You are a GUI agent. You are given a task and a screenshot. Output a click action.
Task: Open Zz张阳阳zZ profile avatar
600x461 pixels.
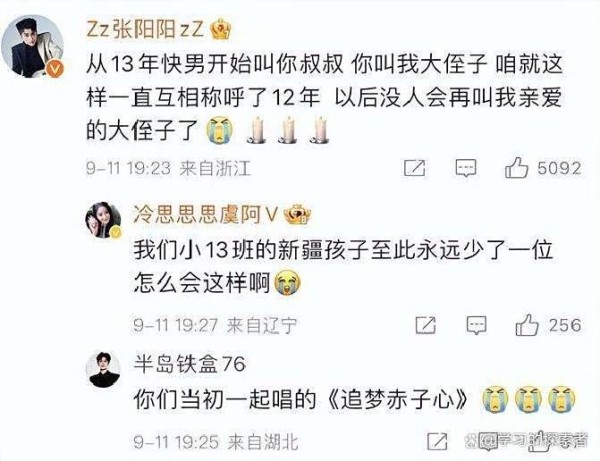pyautogui.click(x=33, y=46)
